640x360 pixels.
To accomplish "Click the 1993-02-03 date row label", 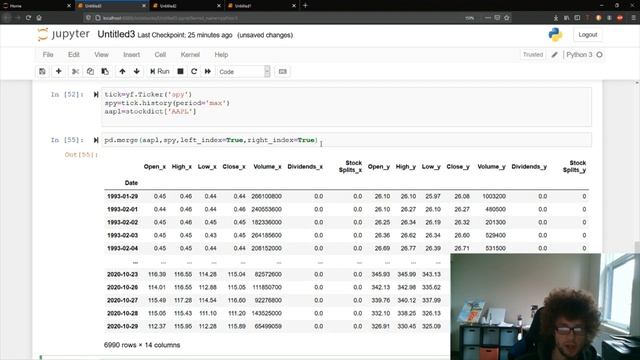I will coord(122,236).
